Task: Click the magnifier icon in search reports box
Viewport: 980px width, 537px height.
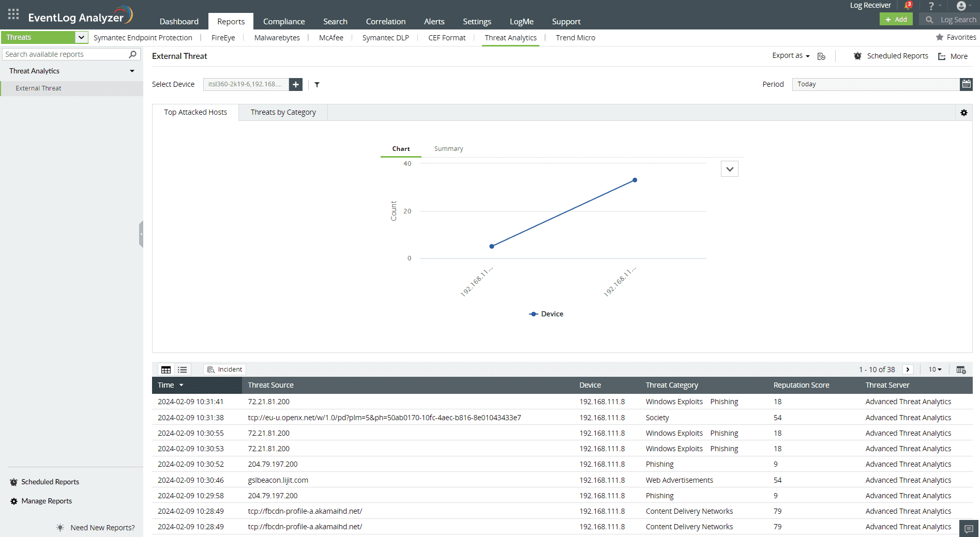Action: [133, 54]
